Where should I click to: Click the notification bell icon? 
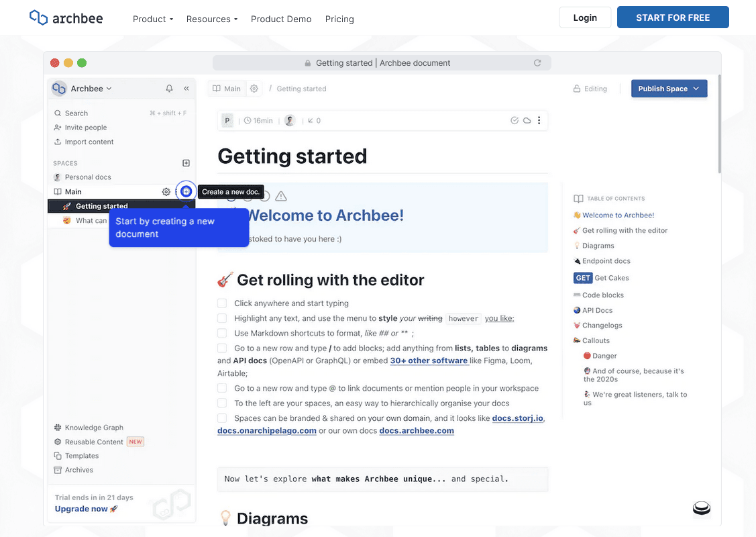click(169, 89)
